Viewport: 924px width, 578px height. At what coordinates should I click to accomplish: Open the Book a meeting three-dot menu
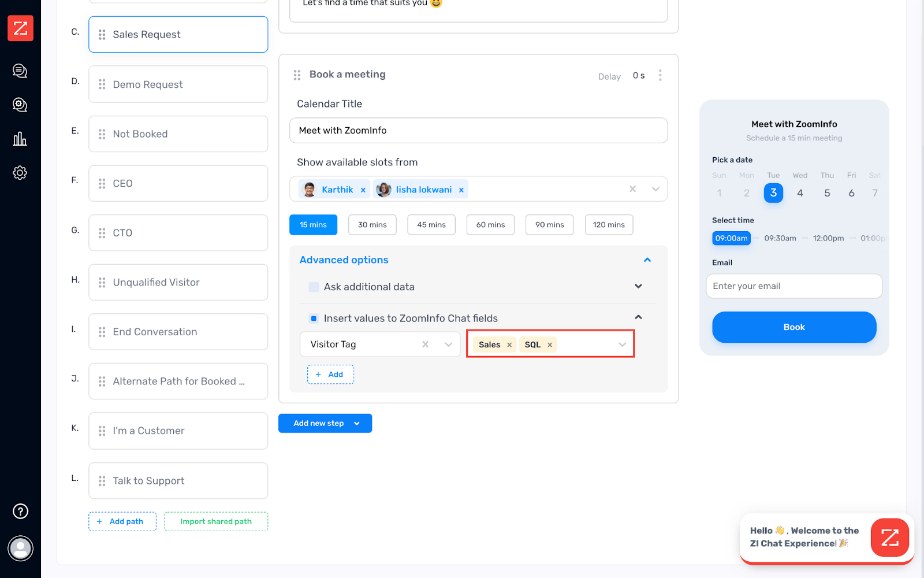coord(660,76)
